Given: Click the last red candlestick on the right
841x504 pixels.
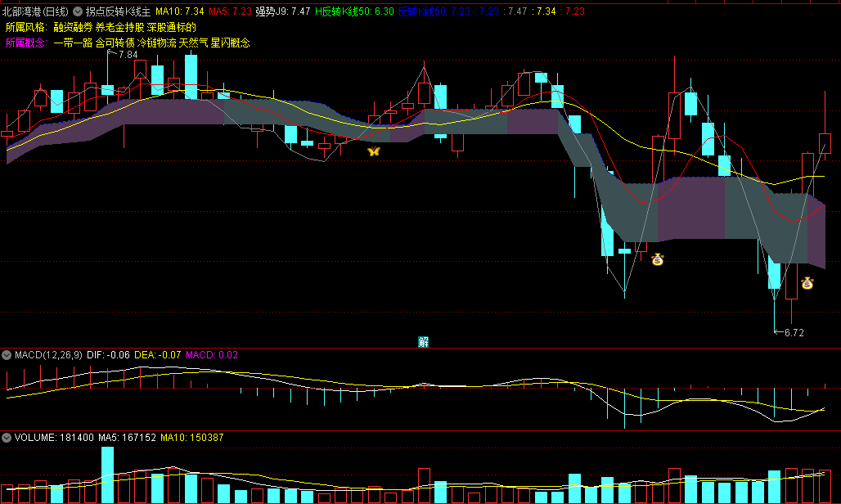Looking at the screenshot, I should tap(825, 144).
